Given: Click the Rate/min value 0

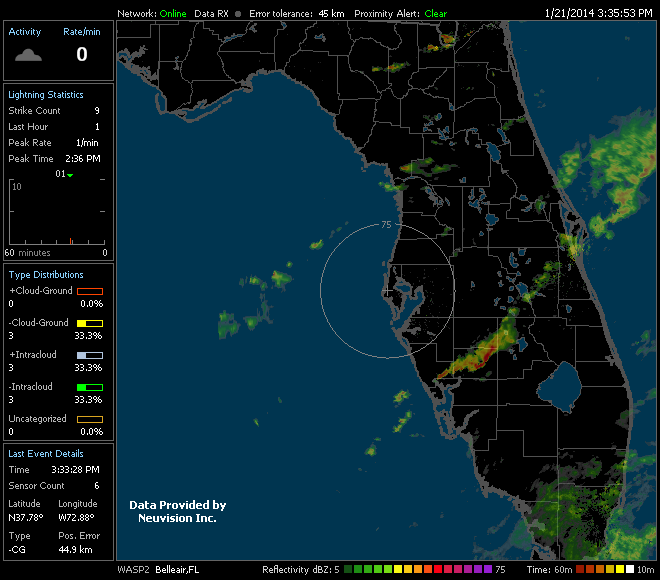Looking at the screenshot, I should click(x=82, y=54).
